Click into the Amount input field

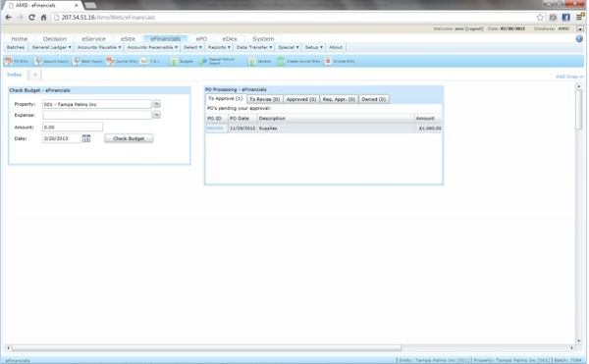[x=73, y=128]
